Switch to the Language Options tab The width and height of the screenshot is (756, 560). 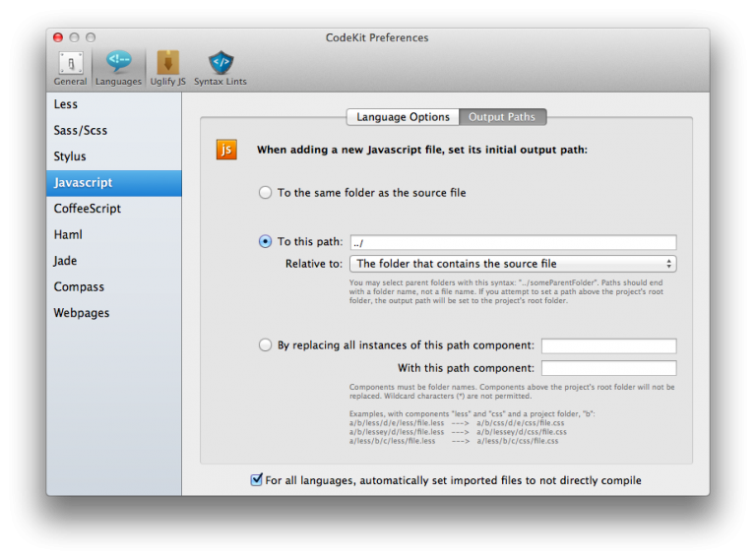403,117
